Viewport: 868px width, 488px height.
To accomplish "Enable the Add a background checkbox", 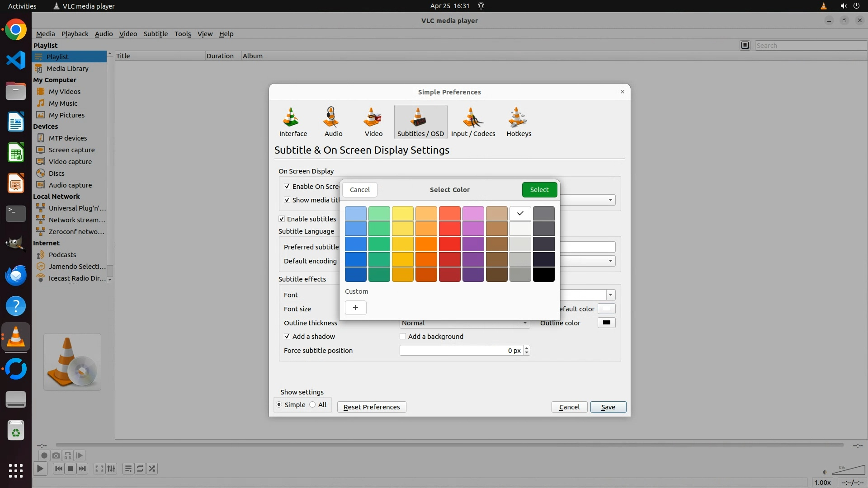I will point(403,337).
